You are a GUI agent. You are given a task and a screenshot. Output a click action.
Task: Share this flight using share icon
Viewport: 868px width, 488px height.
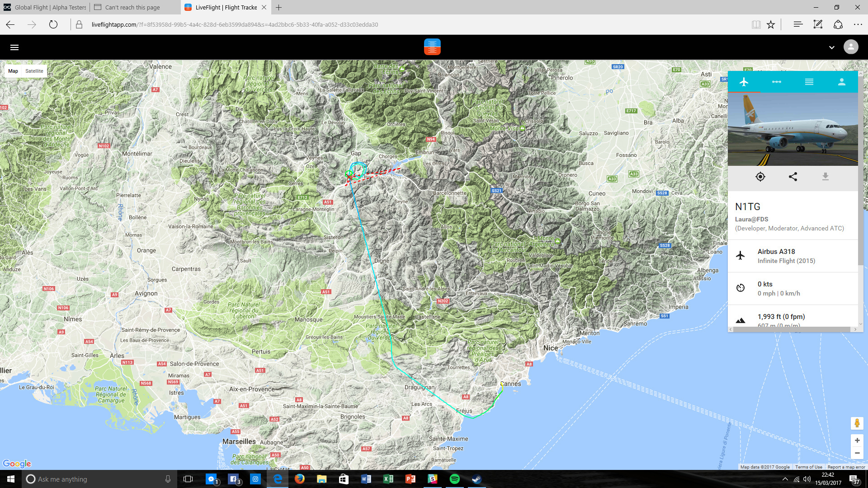pos(793,177)
